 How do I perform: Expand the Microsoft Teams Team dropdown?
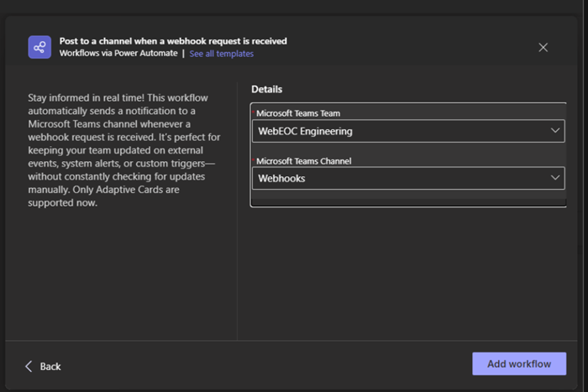(x=408, y=131)
